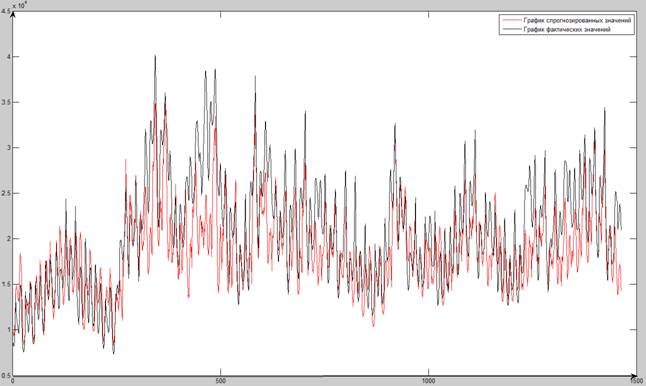The height and width of the screenshot is (386, 646).
Task: Click the y-axis tick label 2
Action: pos(8,239)
